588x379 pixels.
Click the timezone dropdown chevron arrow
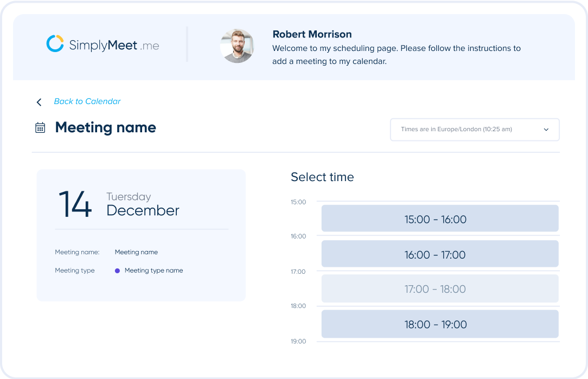[546, 130]
